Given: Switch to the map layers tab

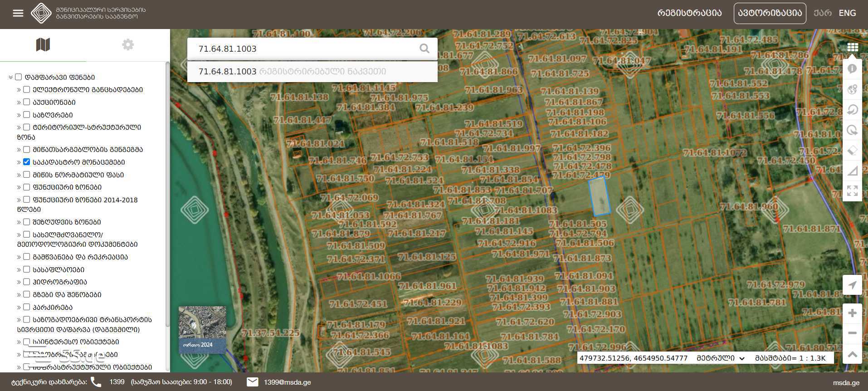Looking at the screenshot, I should [x=43, y=45].
